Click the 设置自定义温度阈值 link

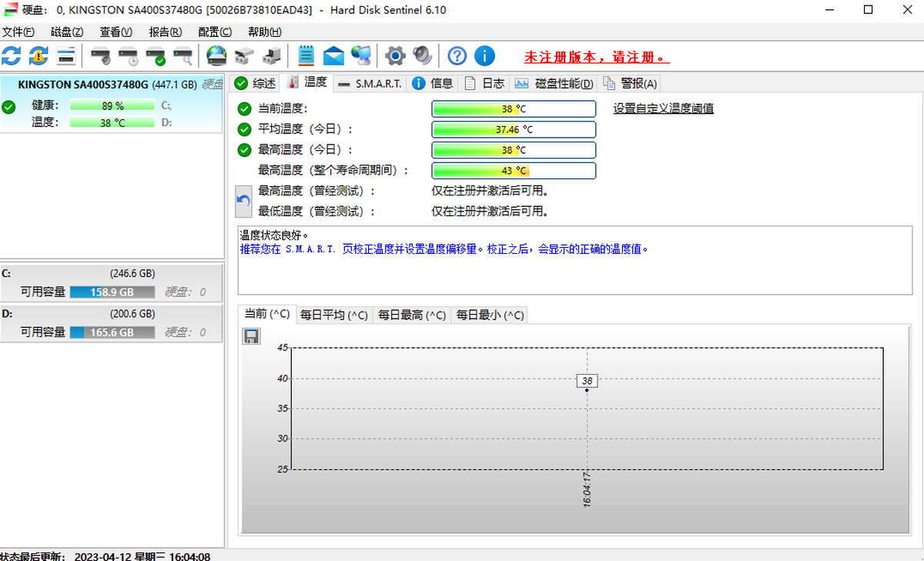point(664,109)
